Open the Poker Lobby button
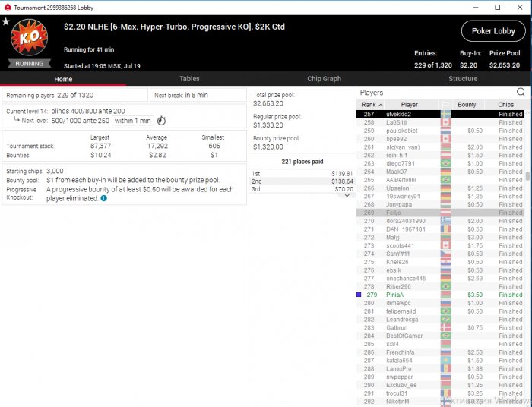 click(493, 31)
